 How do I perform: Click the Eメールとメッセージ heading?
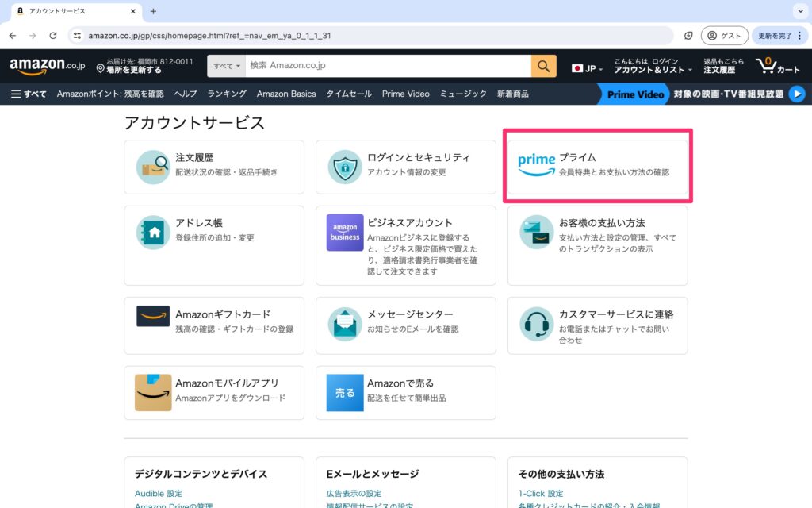tap(373, 474)
